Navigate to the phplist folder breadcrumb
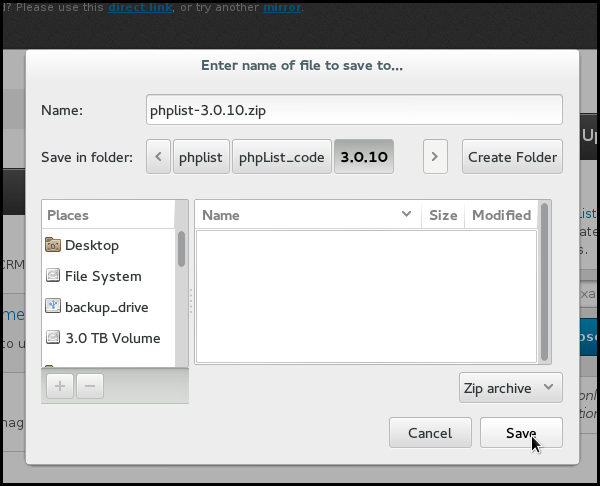Image resolution: width=600 pixels, height=486 pixels. tap(201, 157)
